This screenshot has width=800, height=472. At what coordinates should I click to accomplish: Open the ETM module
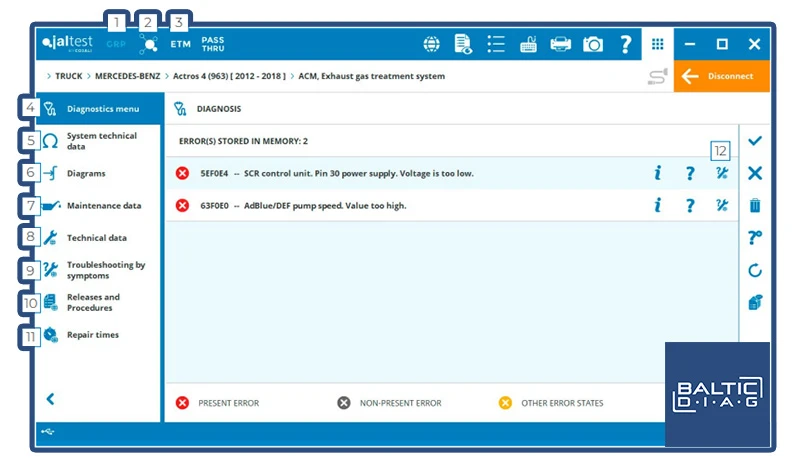[181, 44]
